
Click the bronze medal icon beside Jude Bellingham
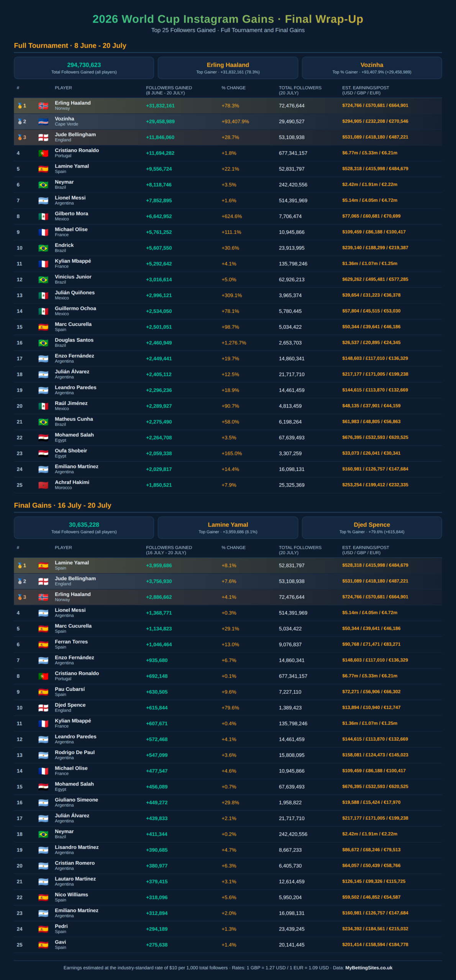pos(20,137)
